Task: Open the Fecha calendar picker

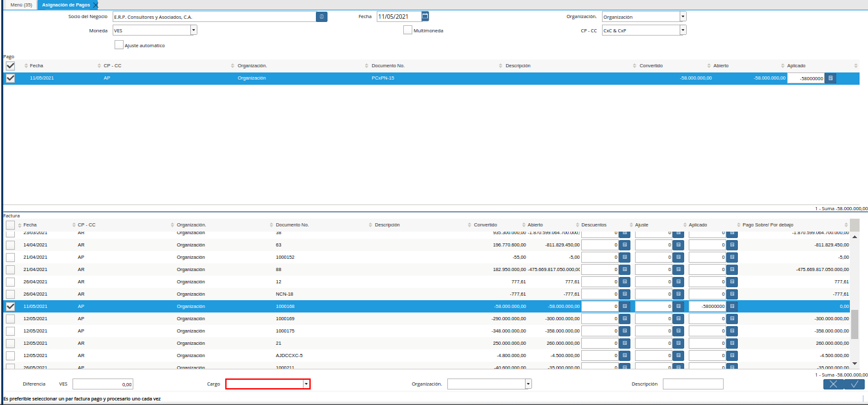Action: coord(425,16)
